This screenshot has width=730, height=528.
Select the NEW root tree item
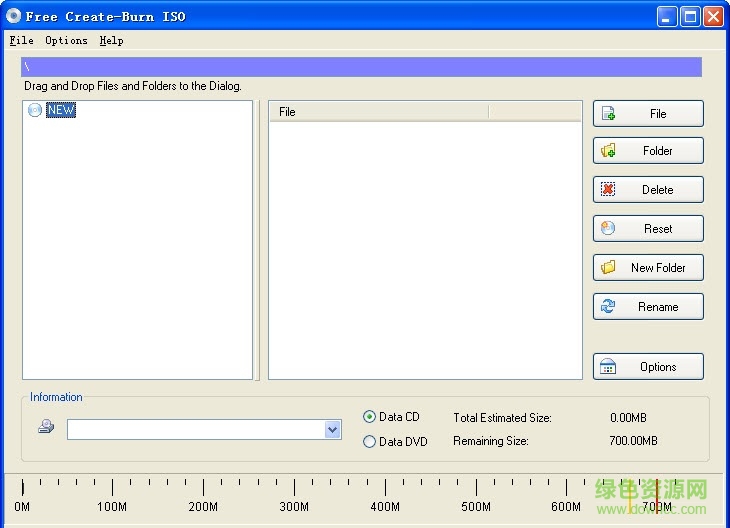click(61, 111)
